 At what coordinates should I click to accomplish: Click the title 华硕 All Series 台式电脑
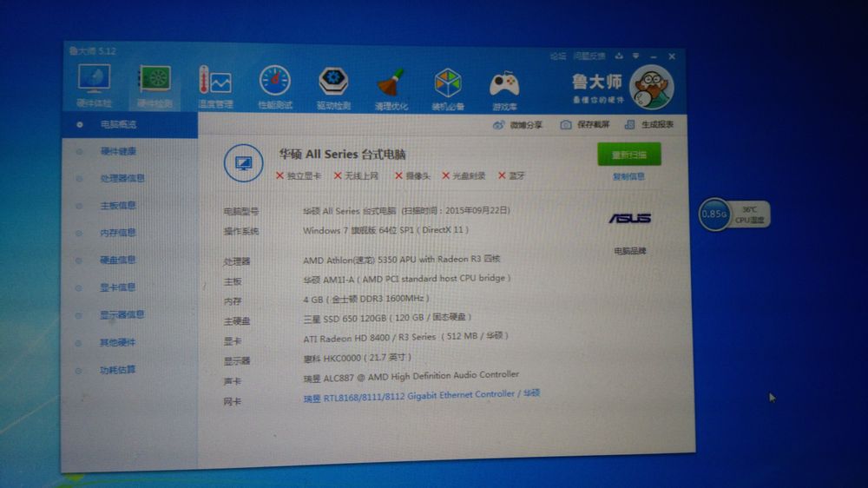(x=342, y=154)
